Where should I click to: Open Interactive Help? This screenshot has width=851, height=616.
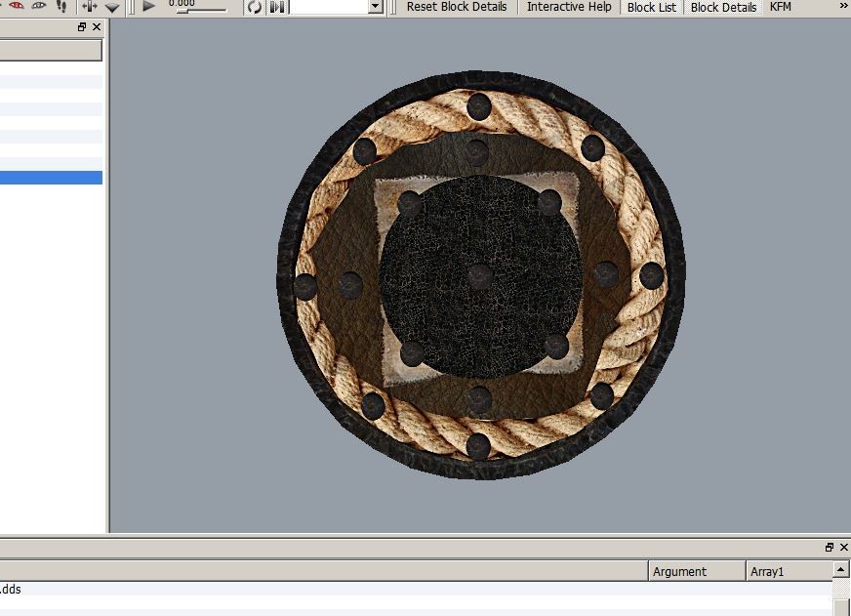coord(569,7)
